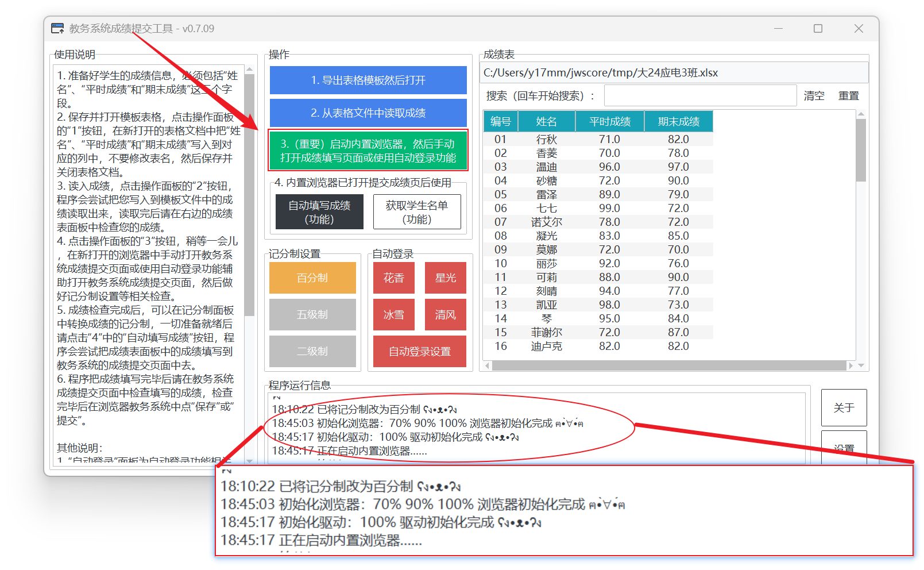Click the app upload icon in the title bar
The width and height of the screenshot is (924, 570).
click(x=57, y=28)
